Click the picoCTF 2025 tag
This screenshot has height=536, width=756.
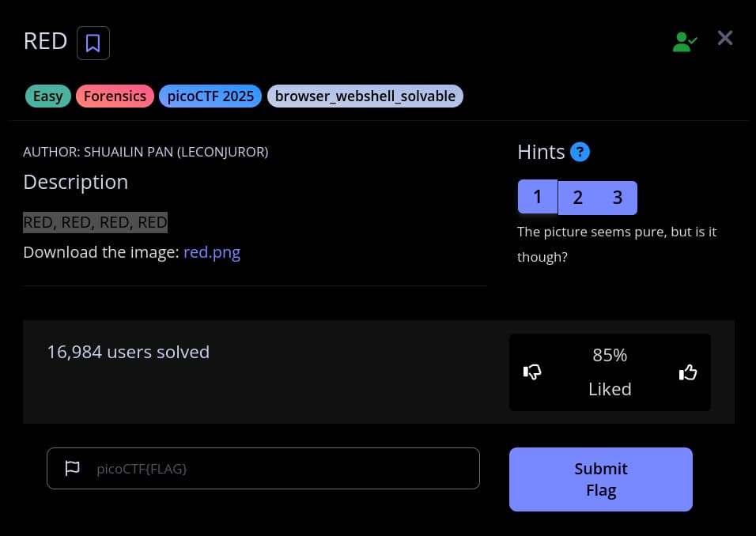click(210, 96)
